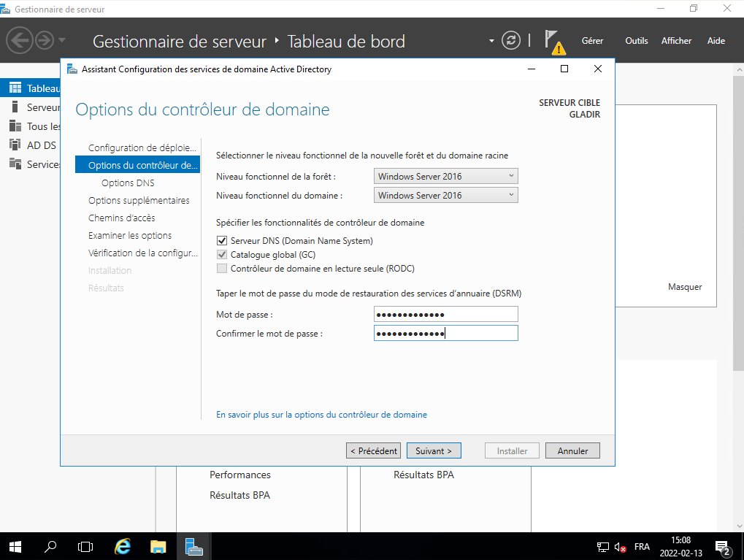The width and height of the screenshot is (744, 560).
Task: Open the Windows Start menu
Action: [x=15, y=546]
